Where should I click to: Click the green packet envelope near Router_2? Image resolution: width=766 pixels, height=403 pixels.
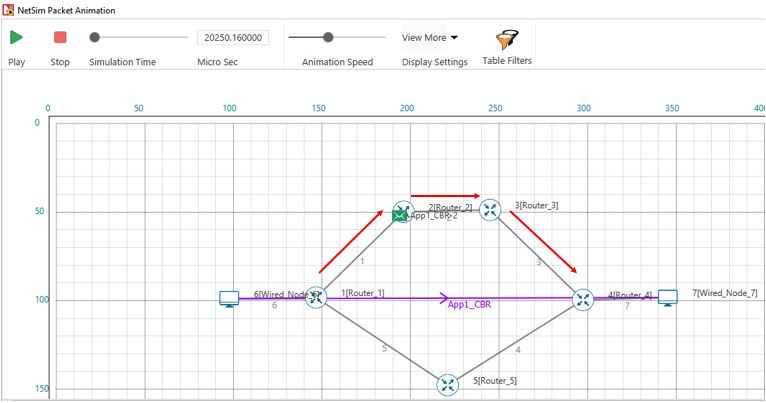400,216
